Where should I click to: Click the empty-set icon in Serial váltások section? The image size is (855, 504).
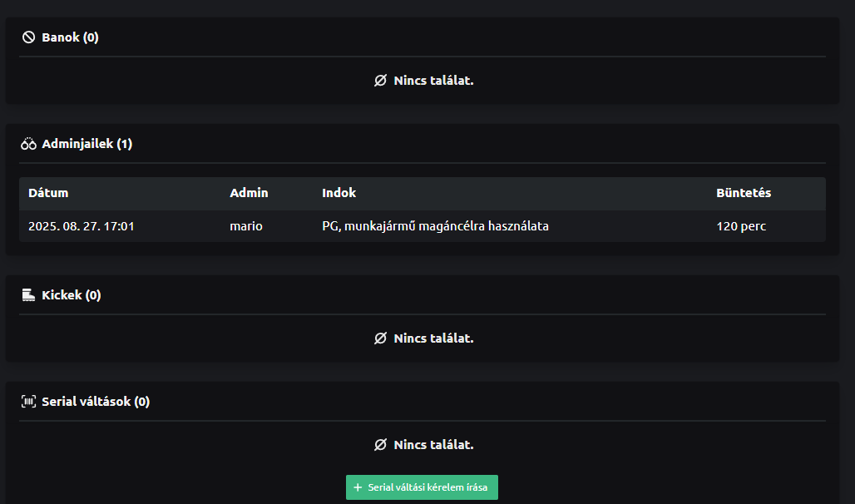pyautogui.click(x=381, y=445)
